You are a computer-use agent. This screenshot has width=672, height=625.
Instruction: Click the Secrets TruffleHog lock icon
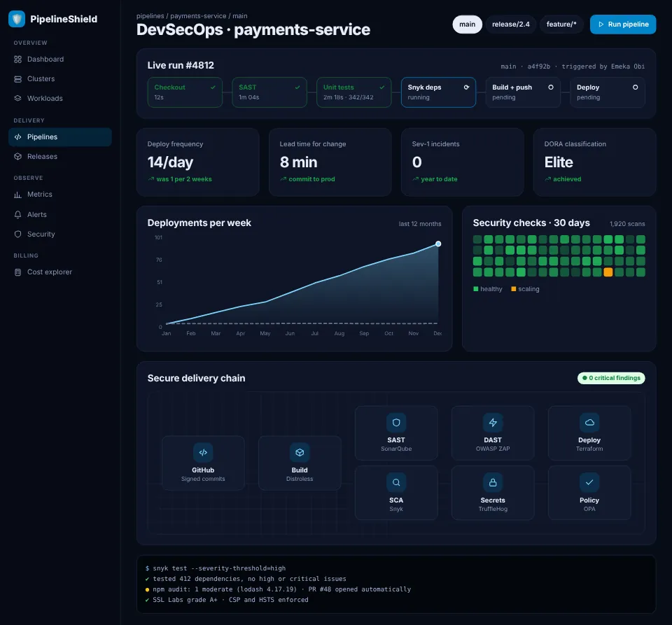[x=493, y=482]
